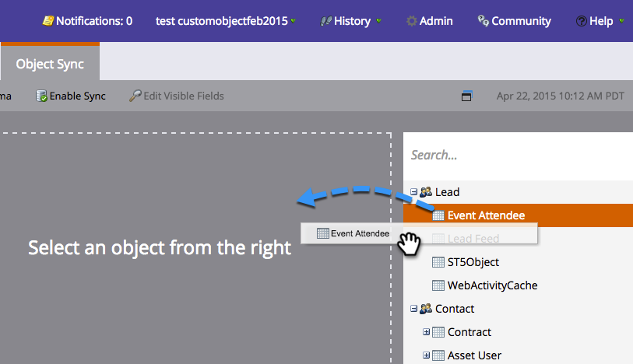Image resolution: width=633 pixels, height=364 pixels.
Task: Open the History dropdown arrow
Action: click(378, 21)
